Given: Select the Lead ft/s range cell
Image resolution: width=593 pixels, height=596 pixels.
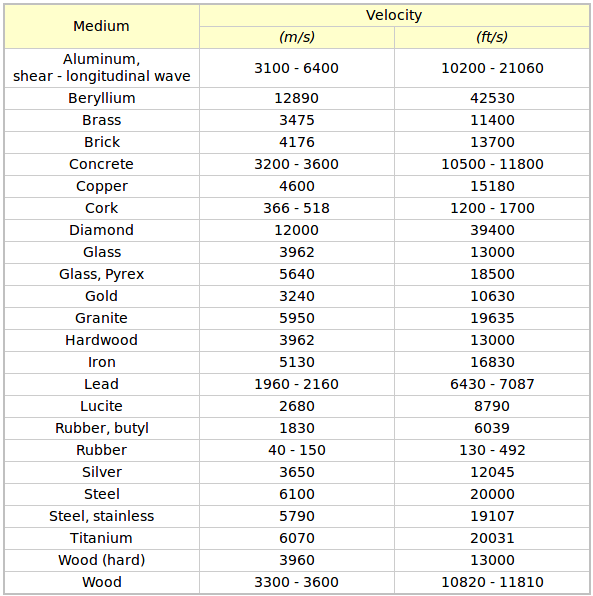Looking at the screenshot, I should (492, 384).
